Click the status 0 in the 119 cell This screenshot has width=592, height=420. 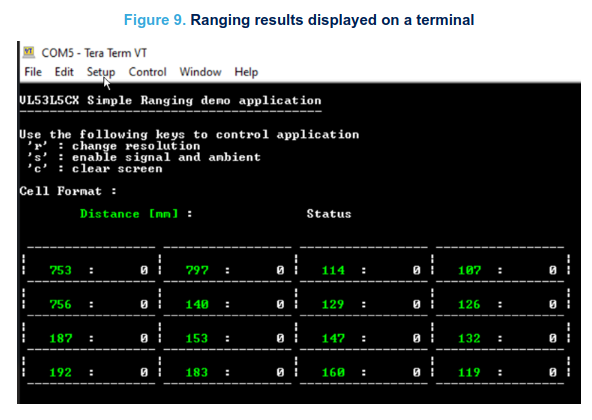pos(553,372)
